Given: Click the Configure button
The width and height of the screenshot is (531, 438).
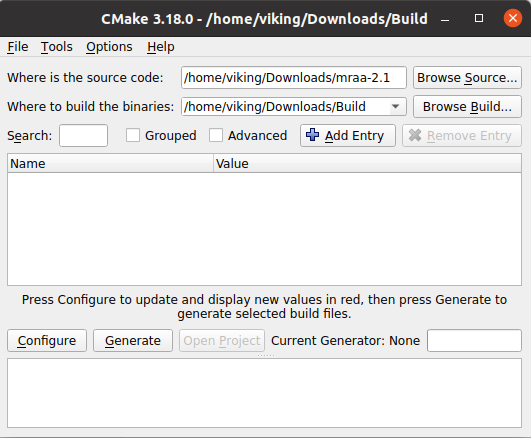Looking at the screenshot, I should coord(47,340).
